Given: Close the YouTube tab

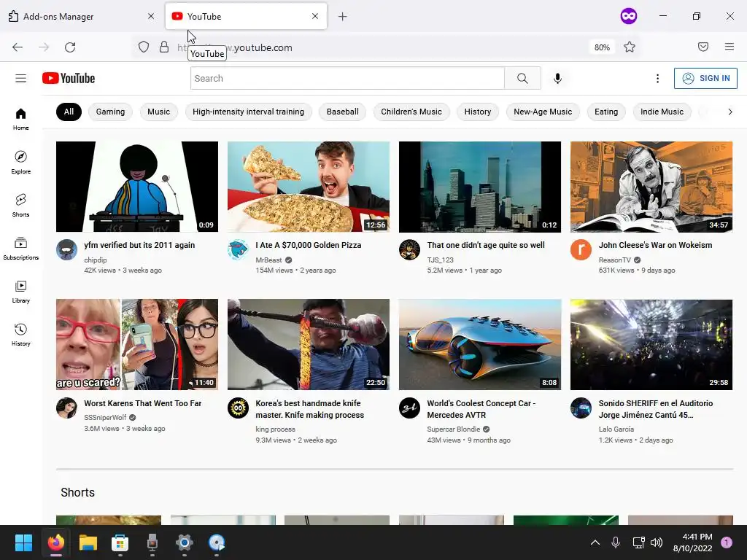Looking at the screenshot, I should coord(315,16).
